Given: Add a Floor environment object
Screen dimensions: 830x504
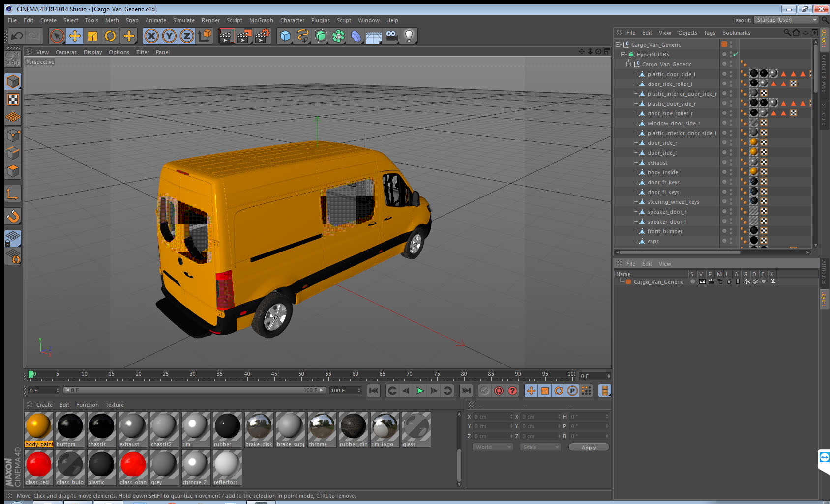Looking at the screenshot, I should tap(374, 36).
